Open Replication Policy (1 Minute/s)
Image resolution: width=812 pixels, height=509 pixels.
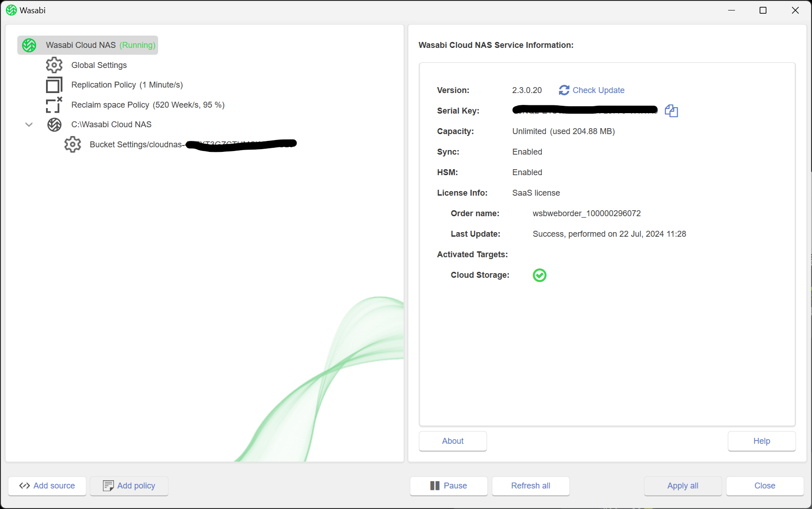tap(127, 85)
